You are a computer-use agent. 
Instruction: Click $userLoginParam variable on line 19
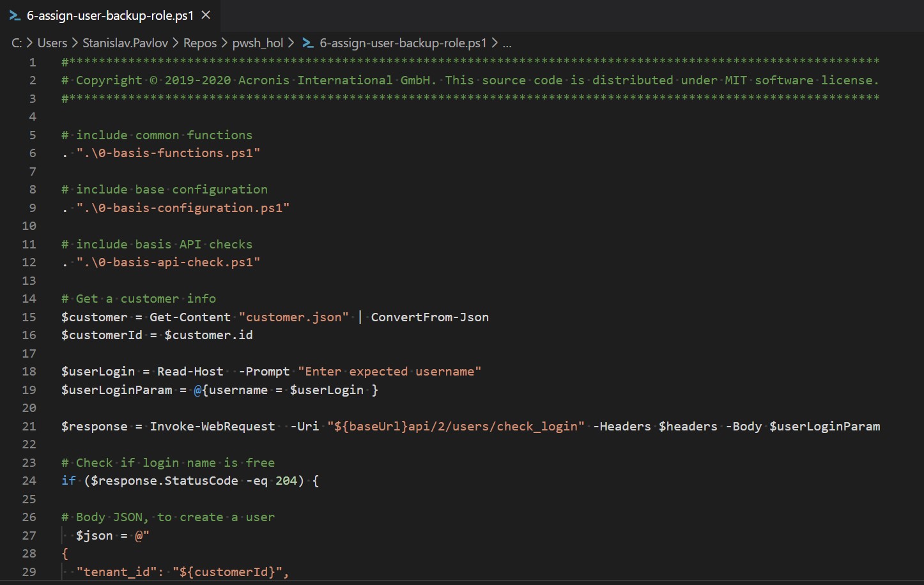click(117, 390)
